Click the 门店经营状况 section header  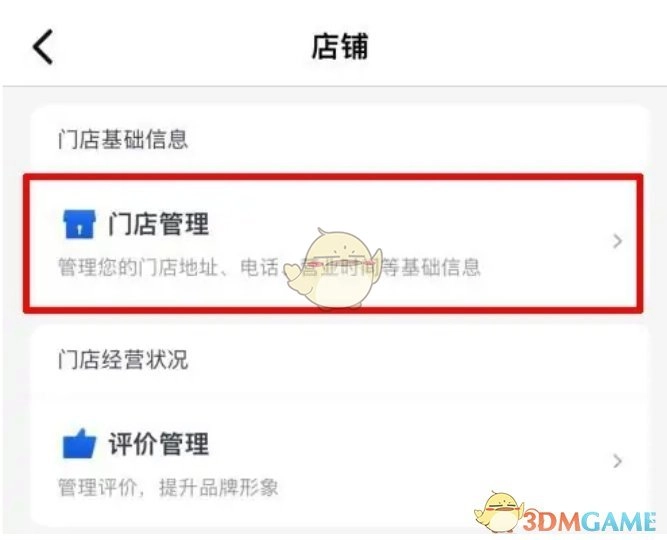point(123,360)
